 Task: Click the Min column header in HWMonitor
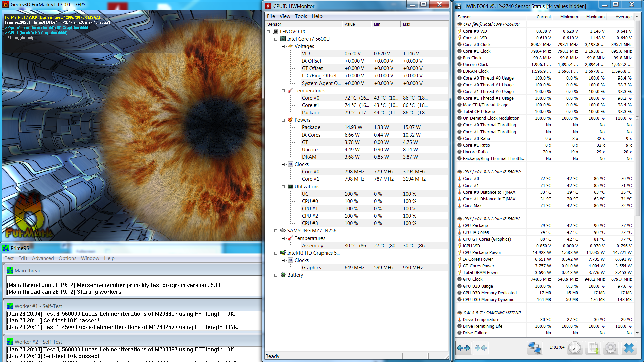pos(386,24)
